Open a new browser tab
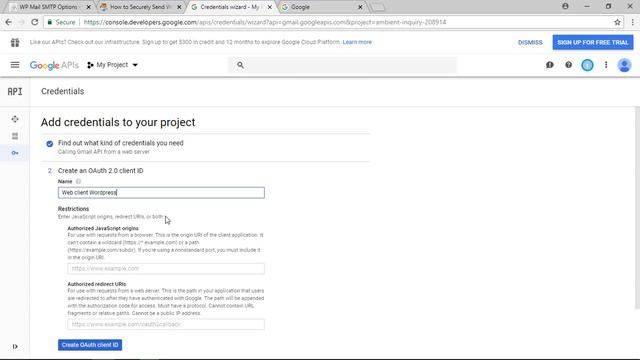640x360 pixels. tap(378, 7)
